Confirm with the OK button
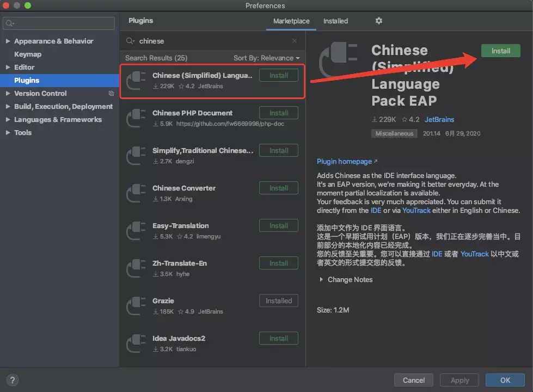Viewport: 533px width, 392px height. 505,380
